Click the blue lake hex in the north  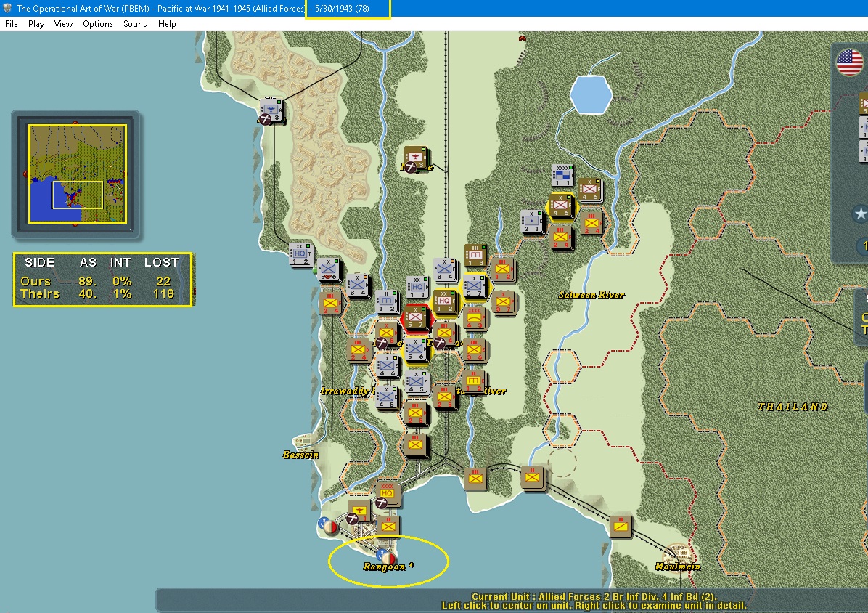[591, 94]
